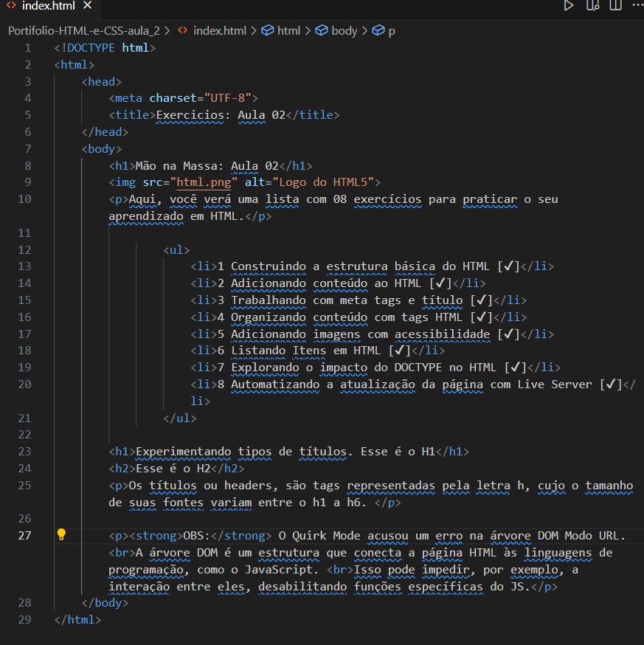
Task: Click the closing </html> tag
Action: click(x=77, y=620)
